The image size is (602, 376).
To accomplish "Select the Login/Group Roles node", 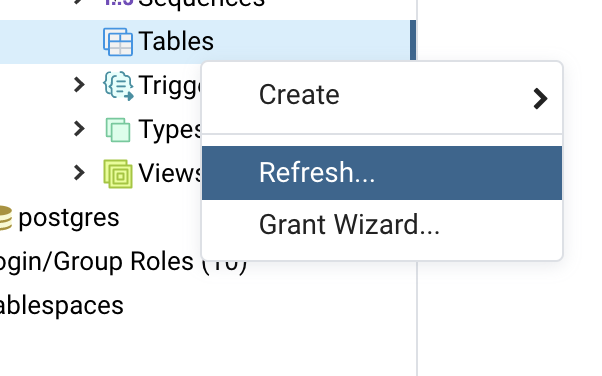I will [x=123, y=262].
